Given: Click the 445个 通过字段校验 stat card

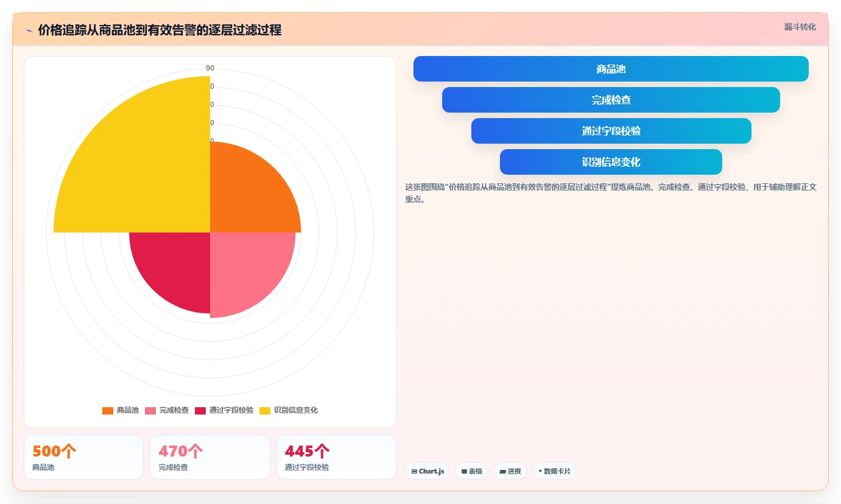Looking at the screenshot, I should tap(336, 457).
